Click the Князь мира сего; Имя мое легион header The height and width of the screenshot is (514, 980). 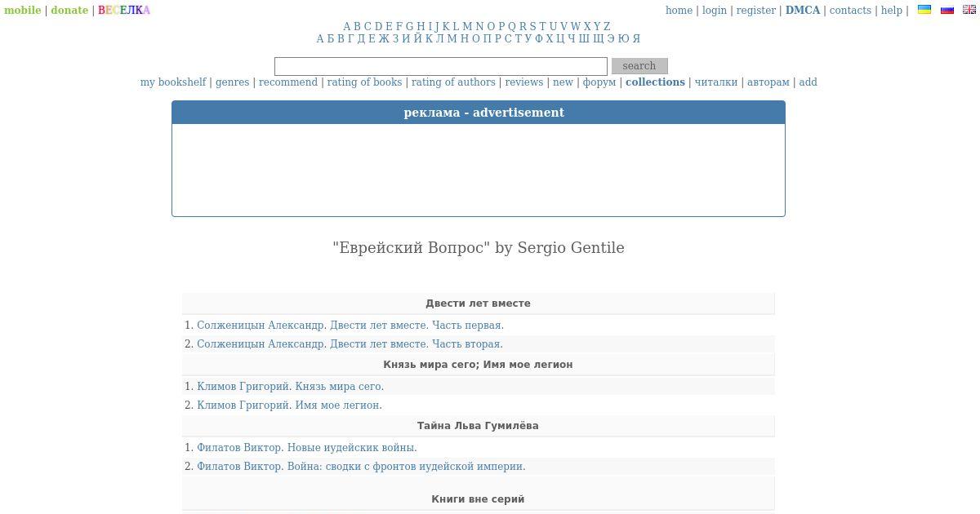tap(478, 365)
